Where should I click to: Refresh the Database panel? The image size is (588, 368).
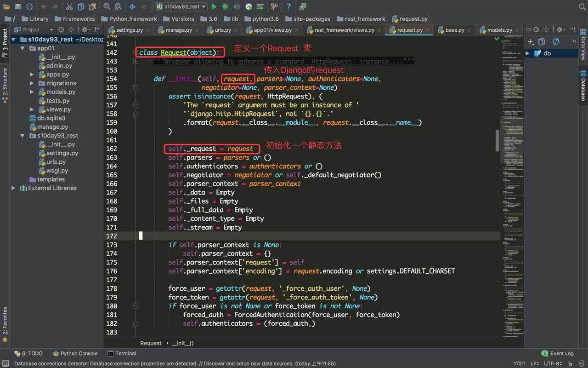tap(556, 41)
